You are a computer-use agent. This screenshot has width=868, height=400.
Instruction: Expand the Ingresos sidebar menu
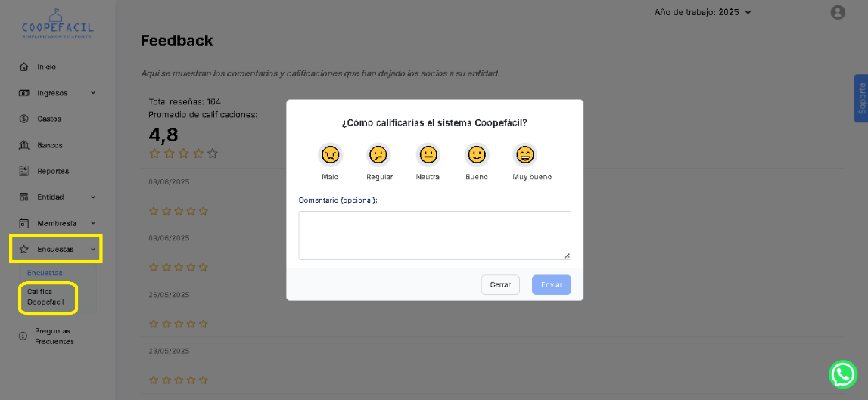click(57, 93)
